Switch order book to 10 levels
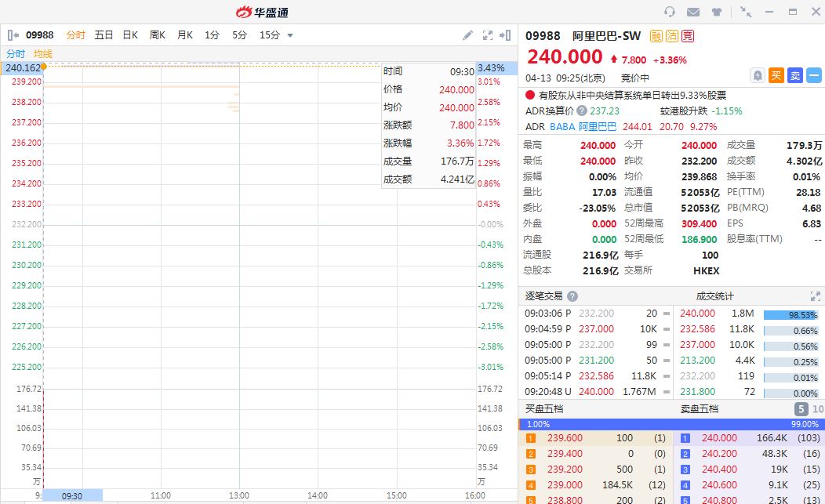Viewport: 825px width, 504px height. 818,409
